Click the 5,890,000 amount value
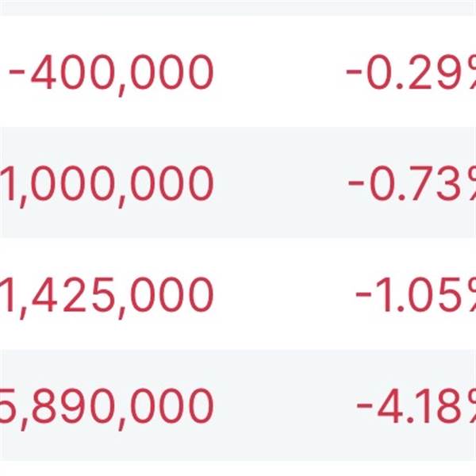This screenshot has width=476, height=476. coord(107,406)
